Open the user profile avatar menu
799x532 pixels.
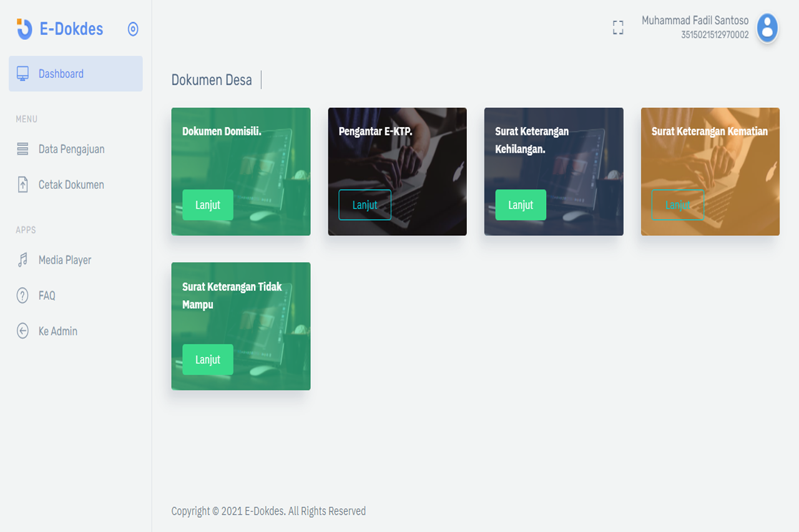(767, 28)
